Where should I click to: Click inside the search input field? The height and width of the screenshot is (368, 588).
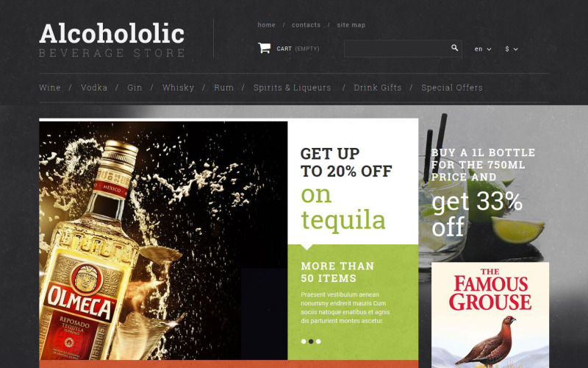pos(397,49)
